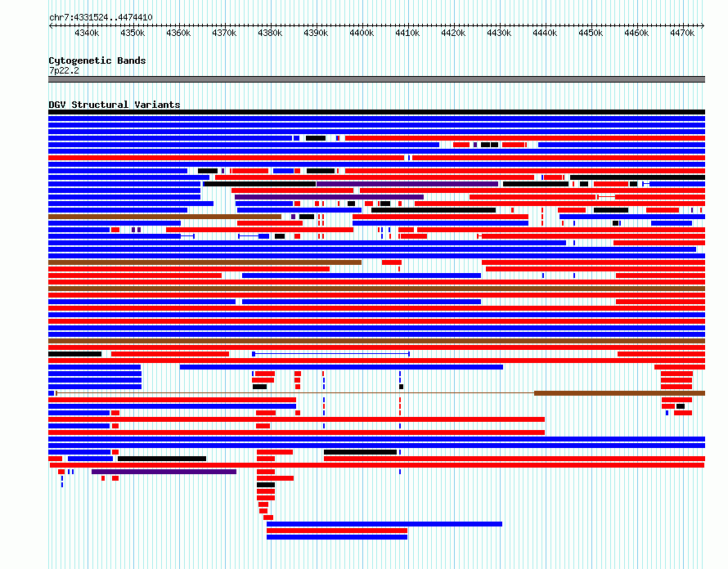Open the DGV Structural Variants track title
Screen dimensions: 728x569
tap(115, 105)
